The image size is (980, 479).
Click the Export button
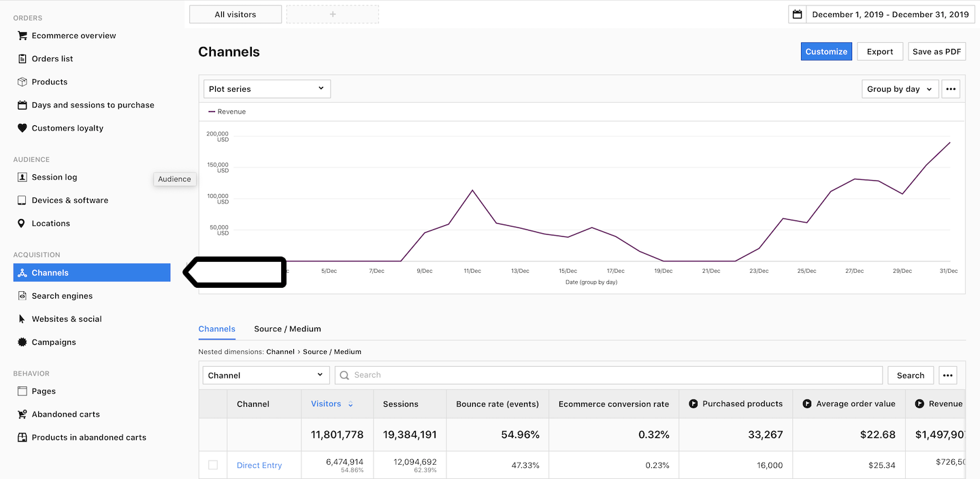(880, 52)
